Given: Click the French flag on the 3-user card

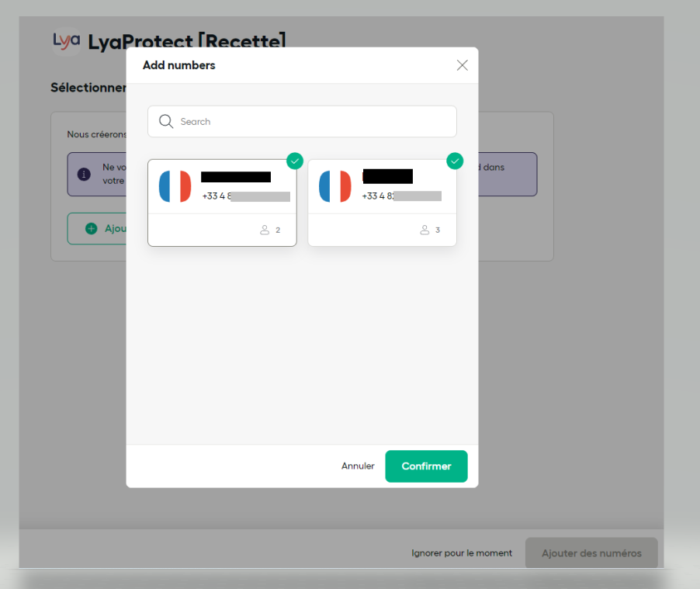Looking at the screenshot, I should 335,187.
